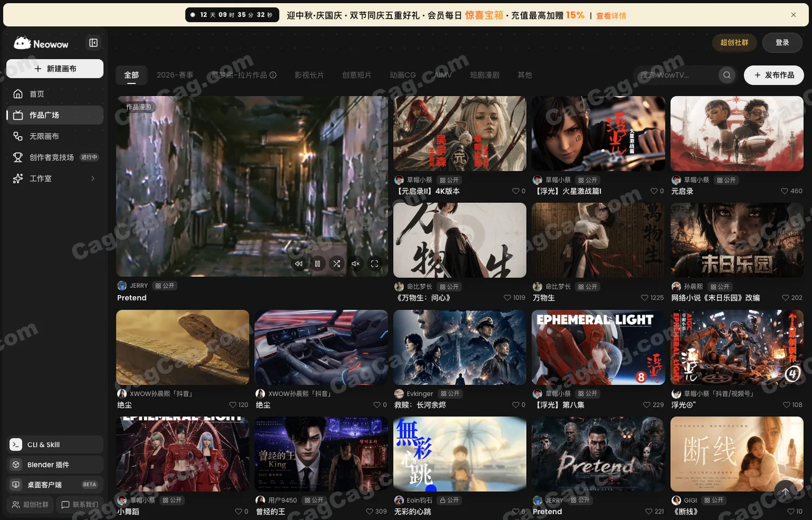812x520 pixels.
Task: Click the search WowTV input field
Action: (x=677, y=75)
